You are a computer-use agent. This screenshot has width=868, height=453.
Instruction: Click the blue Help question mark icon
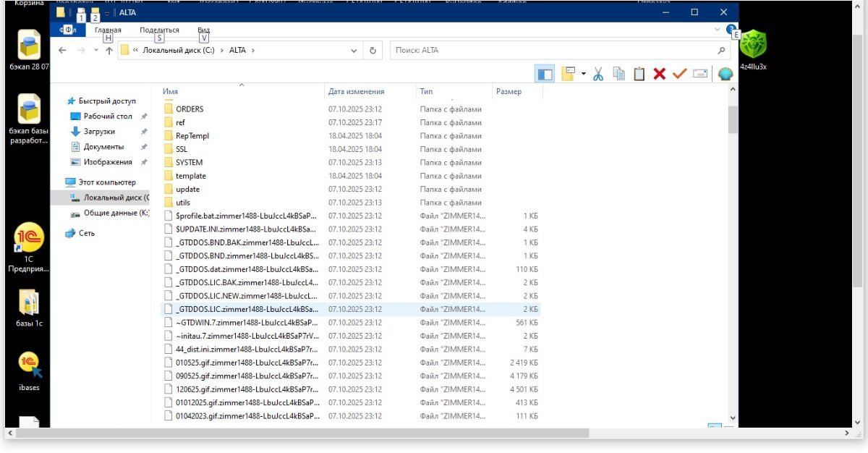pos(731,30)
